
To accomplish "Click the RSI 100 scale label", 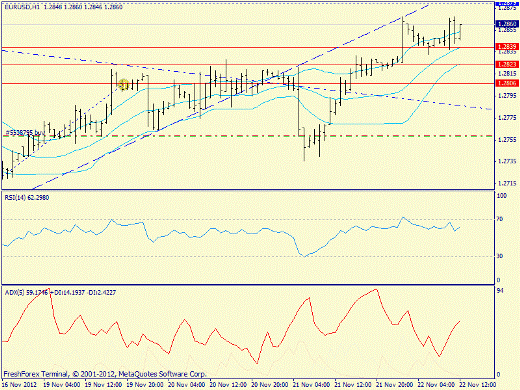I will pyautogui.click(x=502, y=196).
